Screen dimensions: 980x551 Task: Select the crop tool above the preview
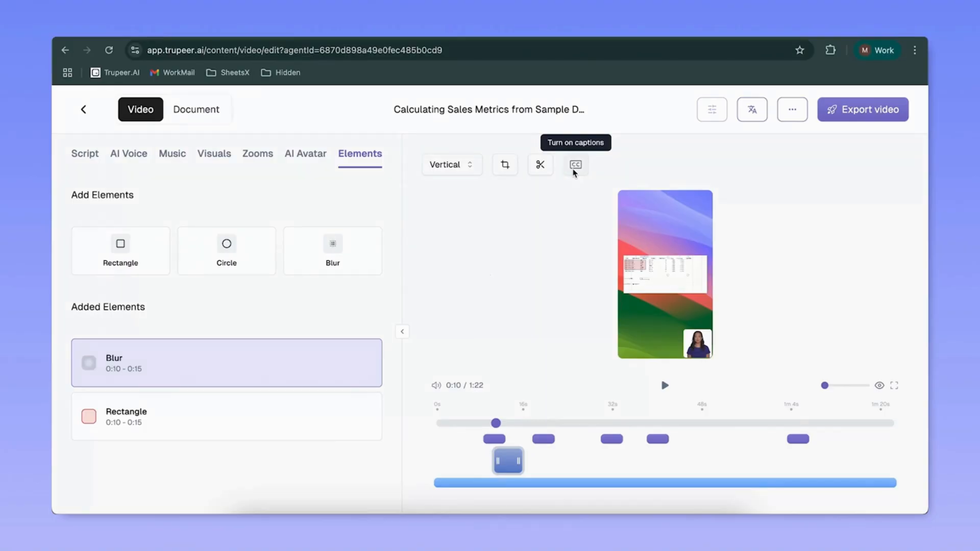click(x=504, y=164)
